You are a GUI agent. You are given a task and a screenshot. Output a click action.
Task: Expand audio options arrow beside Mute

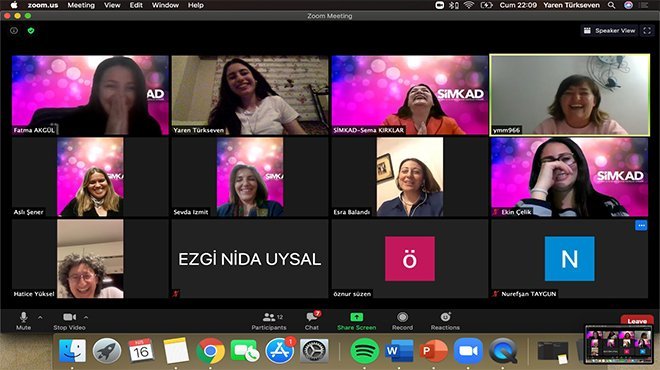coord(40,317)
